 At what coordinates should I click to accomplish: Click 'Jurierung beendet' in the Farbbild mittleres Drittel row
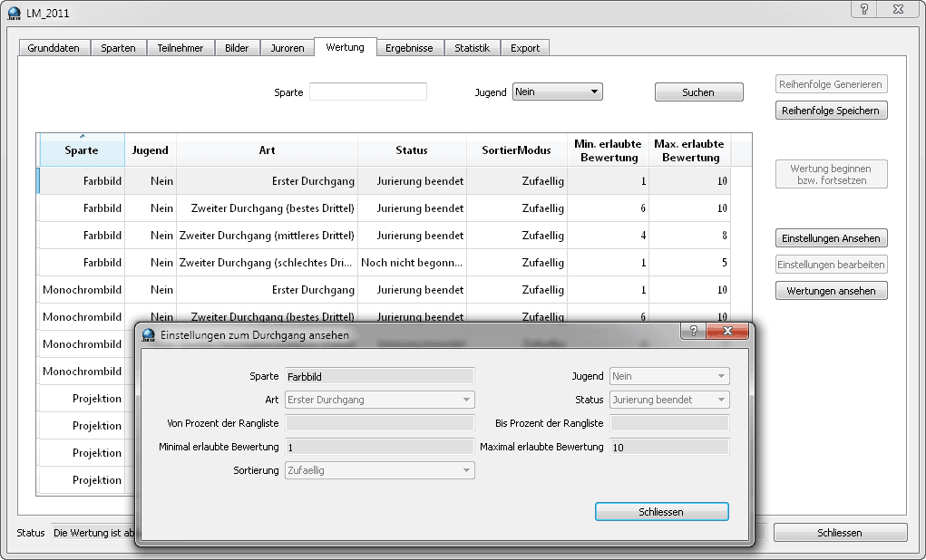pos(413,236)
